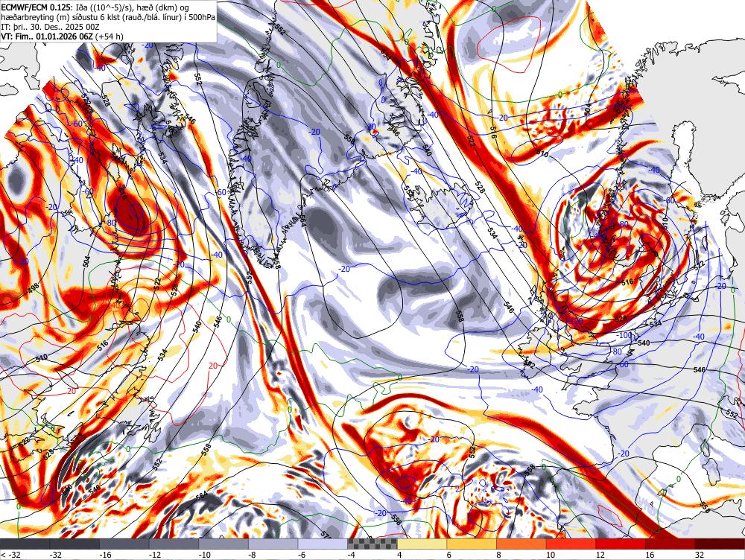Click the '-8' legend value label
The width and height of the screenshot is (745, 560).
251,555
